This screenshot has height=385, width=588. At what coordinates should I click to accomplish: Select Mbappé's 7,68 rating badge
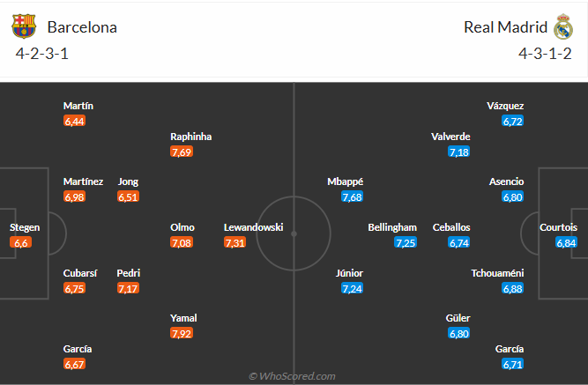pos(352,196)
